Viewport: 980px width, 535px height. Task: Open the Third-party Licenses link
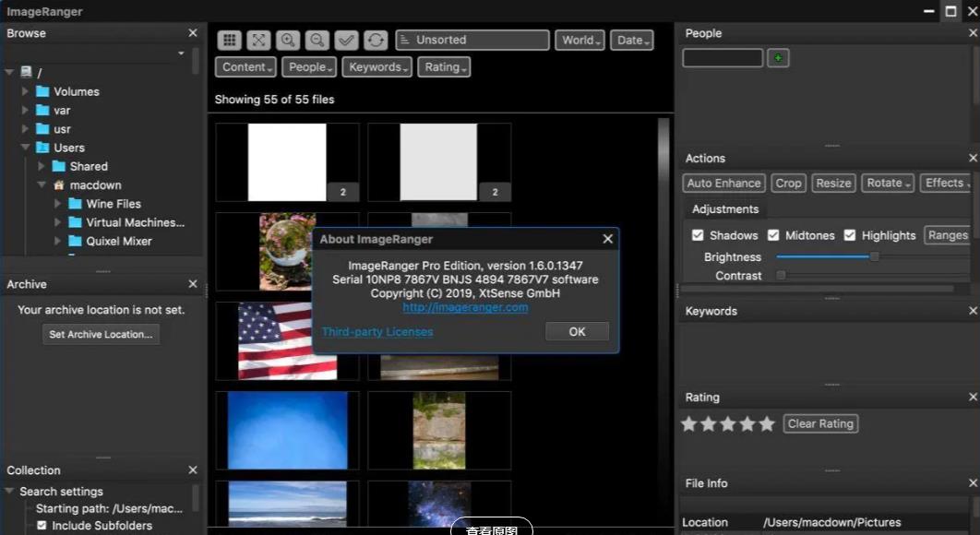tap(377, 332)
